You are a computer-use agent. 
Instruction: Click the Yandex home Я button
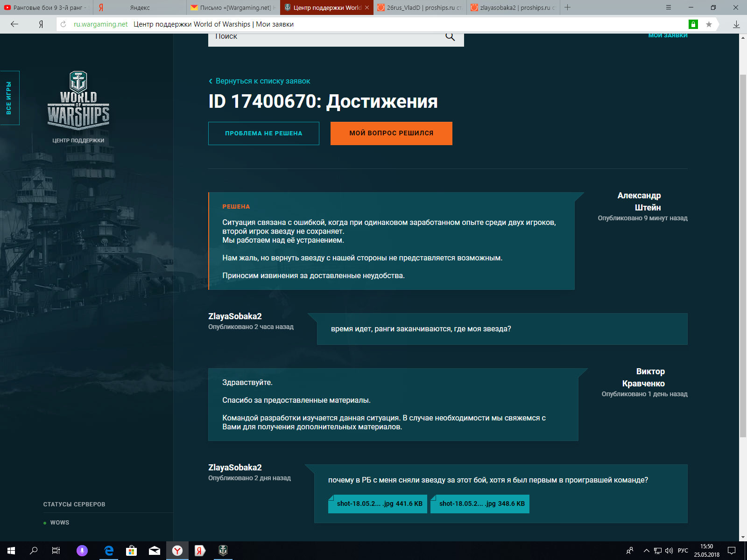point(41,24)
